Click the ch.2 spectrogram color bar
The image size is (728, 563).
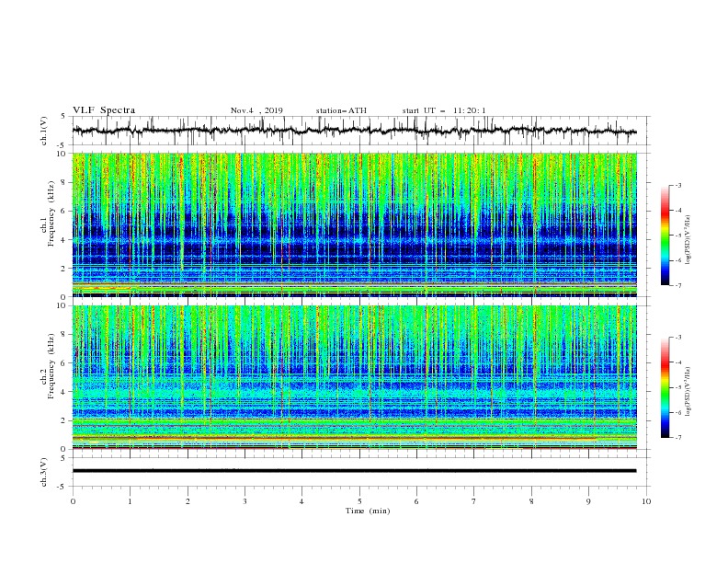[x=665, y=387]
